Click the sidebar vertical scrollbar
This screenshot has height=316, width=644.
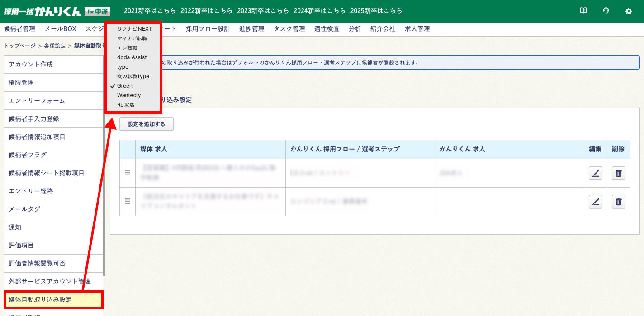(104, 181)
